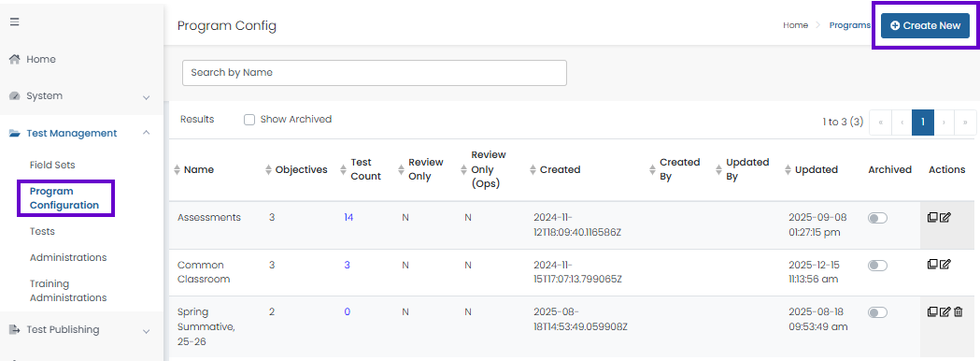980x361 pixels.
Task: Click the Programs breadcrumb link
Action: [x=849, y=25]
